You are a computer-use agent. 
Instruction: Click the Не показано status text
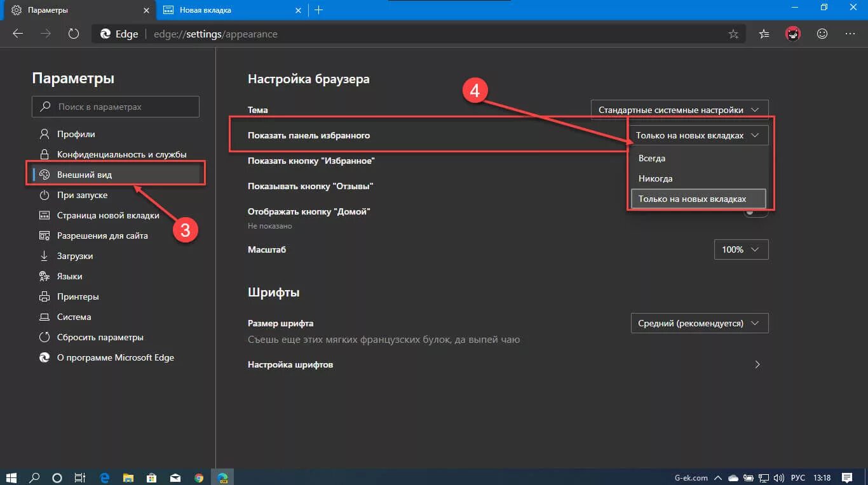click(x=270, y=226)
